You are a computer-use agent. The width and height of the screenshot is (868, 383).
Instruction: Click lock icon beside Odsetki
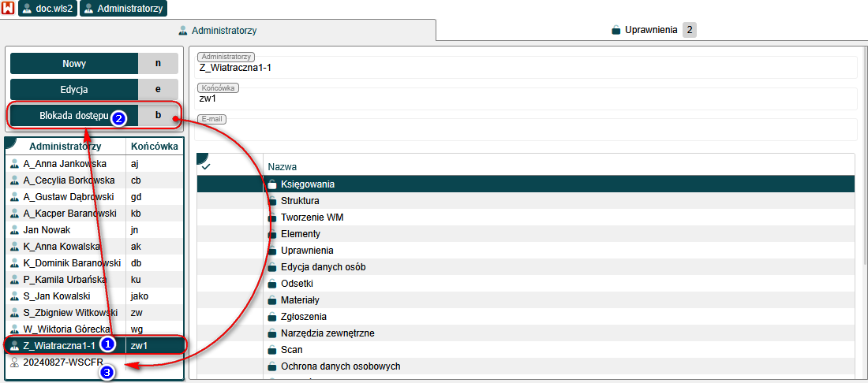(271, 284)
